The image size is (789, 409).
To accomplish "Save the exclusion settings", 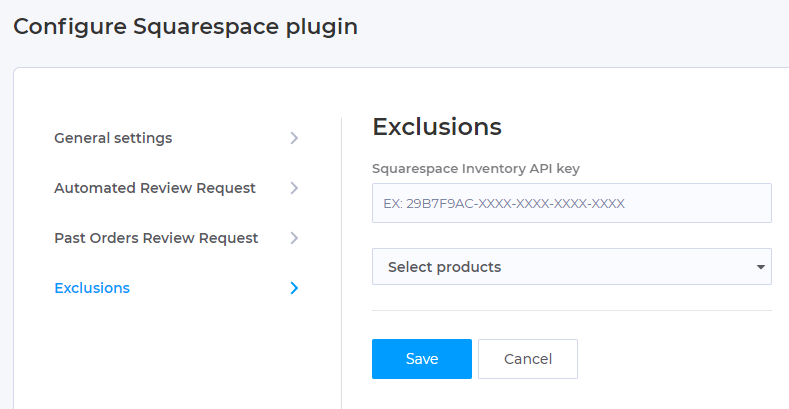I will pos(422,359).
